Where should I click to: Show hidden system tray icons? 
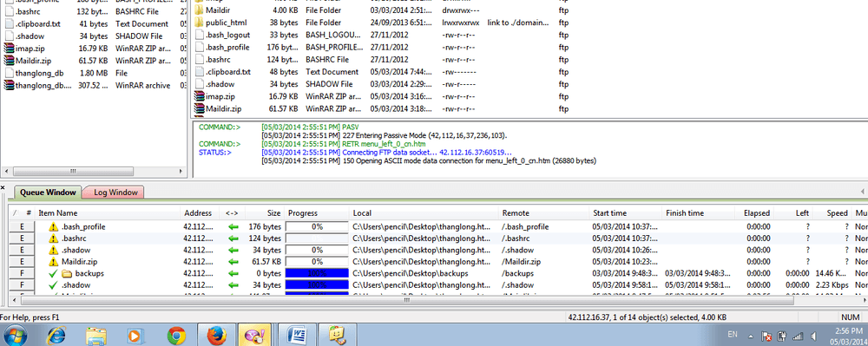(751, 336)
